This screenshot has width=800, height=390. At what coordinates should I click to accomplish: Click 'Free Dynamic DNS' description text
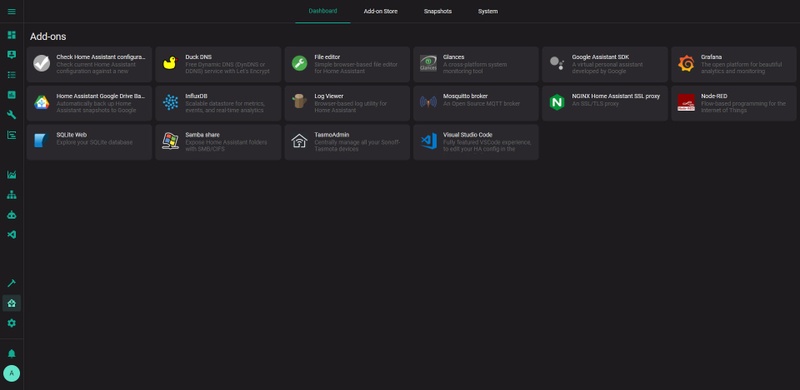(228, 68)
